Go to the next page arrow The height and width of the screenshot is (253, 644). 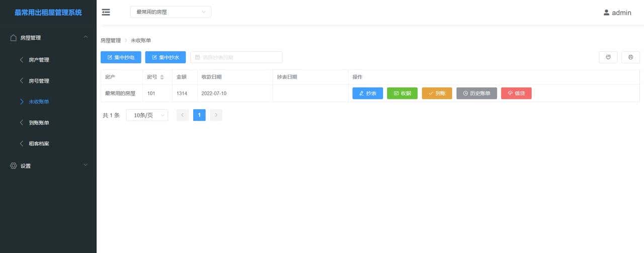point(216,115)
